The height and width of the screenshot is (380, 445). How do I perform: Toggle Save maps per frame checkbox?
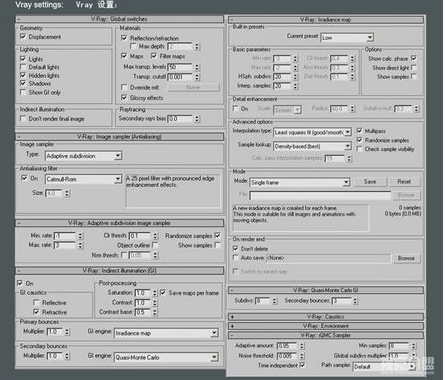(163, 293)
